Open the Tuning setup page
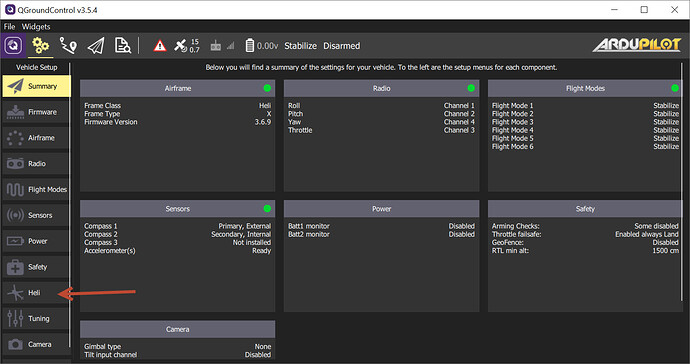Image resolution: width=690 pixels, height=364 pixels. [36, 318]
